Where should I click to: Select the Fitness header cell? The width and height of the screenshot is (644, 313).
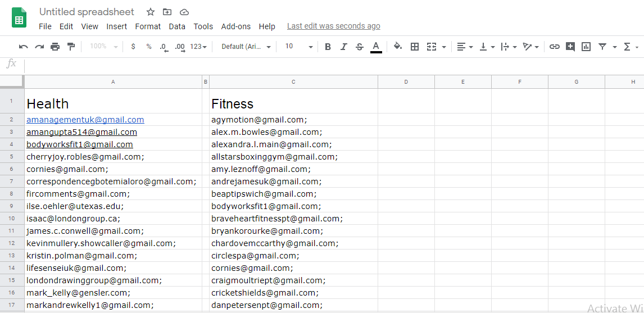click(293, 103)
